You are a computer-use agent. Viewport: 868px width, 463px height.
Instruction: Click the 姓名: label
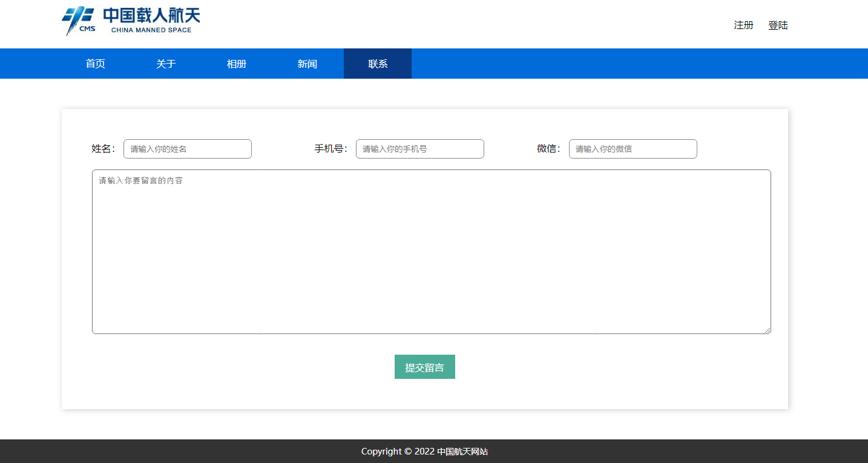(x=104, y=149)
